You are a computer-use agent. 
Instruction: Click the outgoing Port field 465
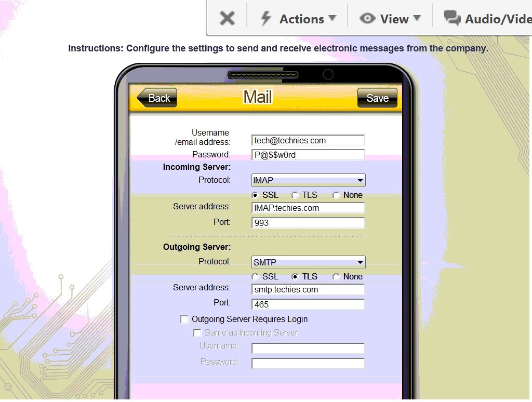(x=308, y=304)
